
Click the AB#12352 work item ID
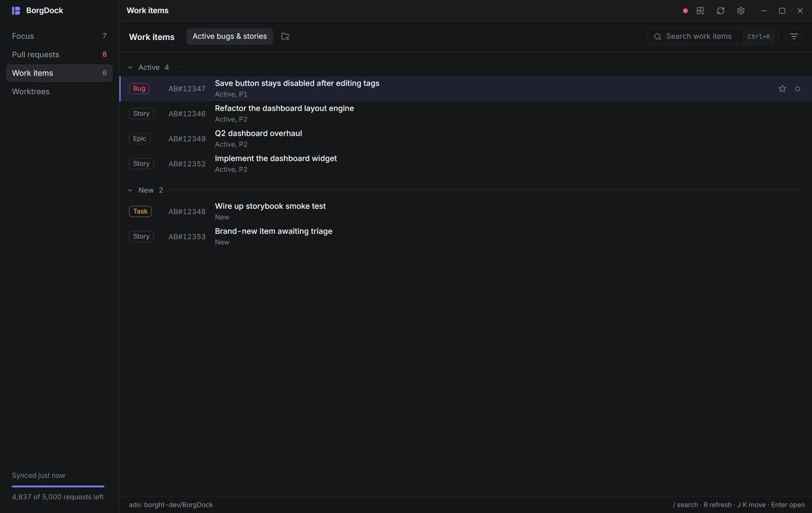187,164
